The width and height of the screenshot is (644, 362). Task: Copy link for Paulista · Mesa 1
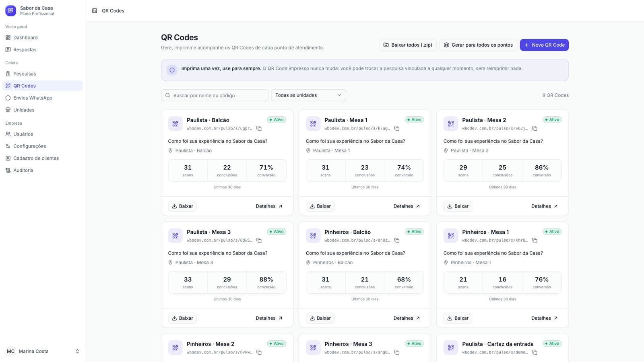(x=397, y=129)
